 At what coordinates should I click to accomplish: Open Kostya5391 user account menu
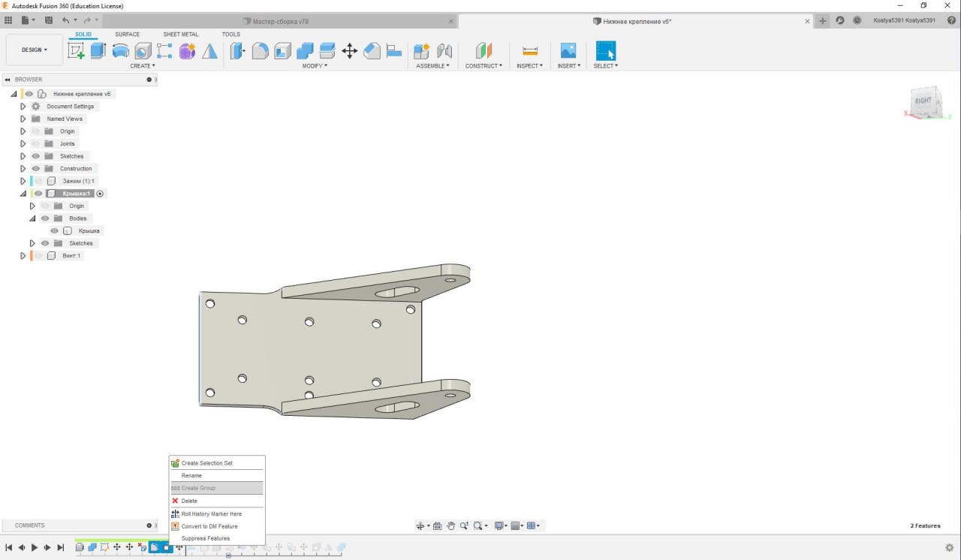[x=905, y=21]
